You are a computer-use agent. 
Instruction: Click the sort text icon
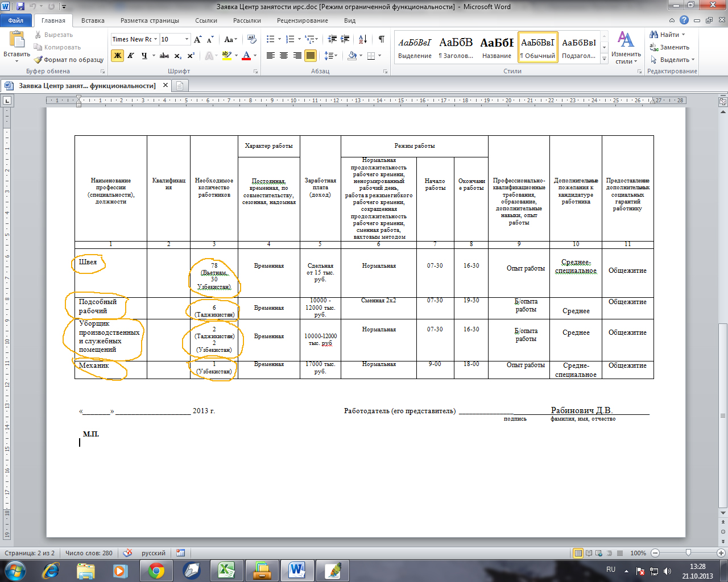click(x=363, y=39)
